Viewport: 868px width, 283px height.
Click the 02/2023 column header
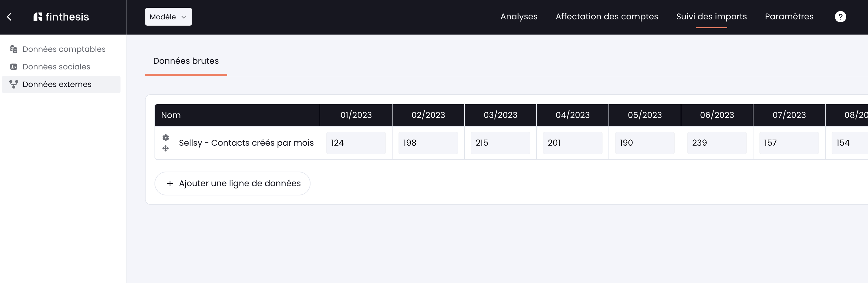click(428, 115)
